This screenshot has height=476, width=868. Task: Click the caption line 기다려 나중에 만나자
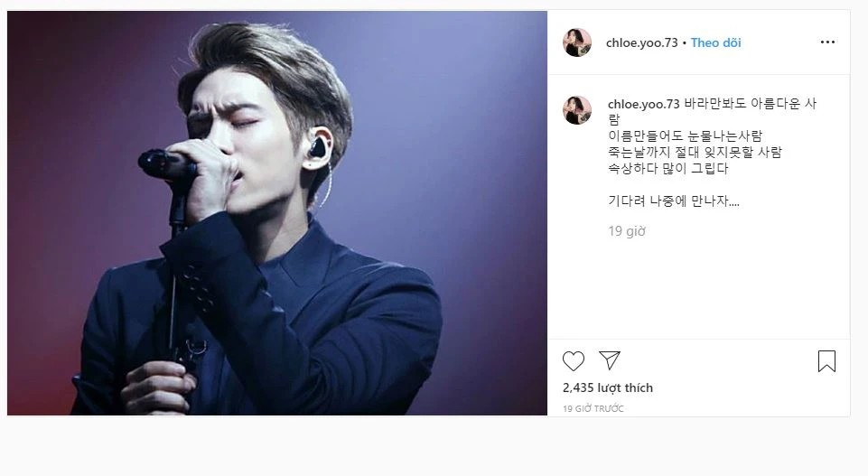click(x=674, y=201)
